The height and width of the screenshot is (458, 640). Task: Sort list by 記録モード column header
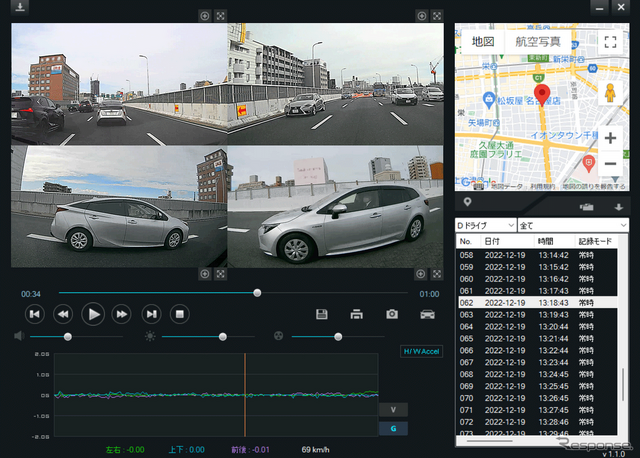tap(596, 241)
